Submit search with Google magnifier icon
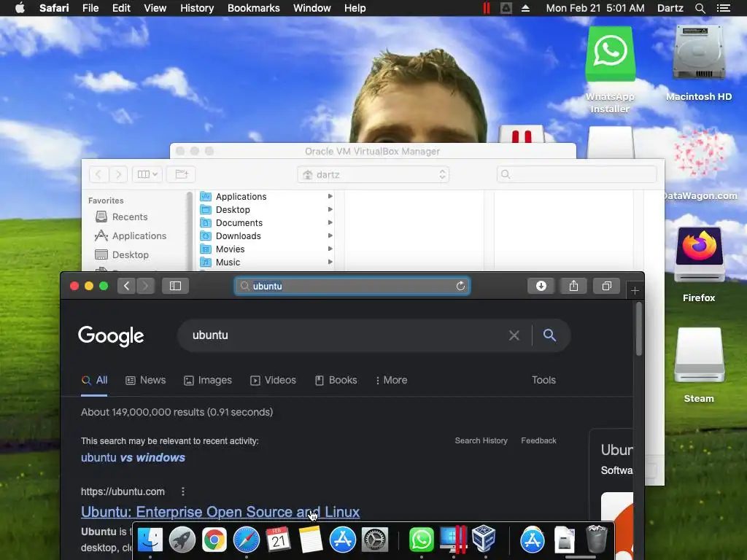 tap(549, 335)
